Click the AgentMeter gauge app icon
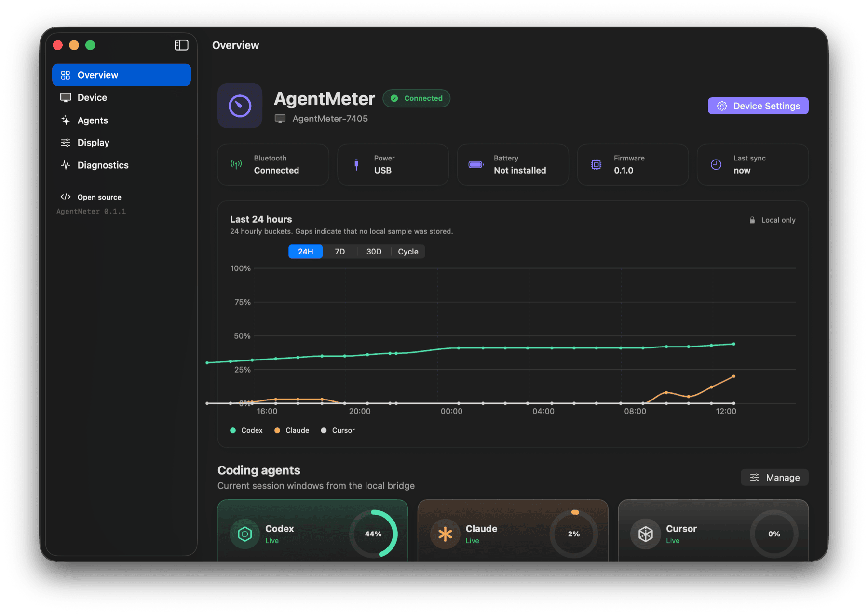Image resolution: width=868 pixels, height=614 pixels. pos(240,106)
